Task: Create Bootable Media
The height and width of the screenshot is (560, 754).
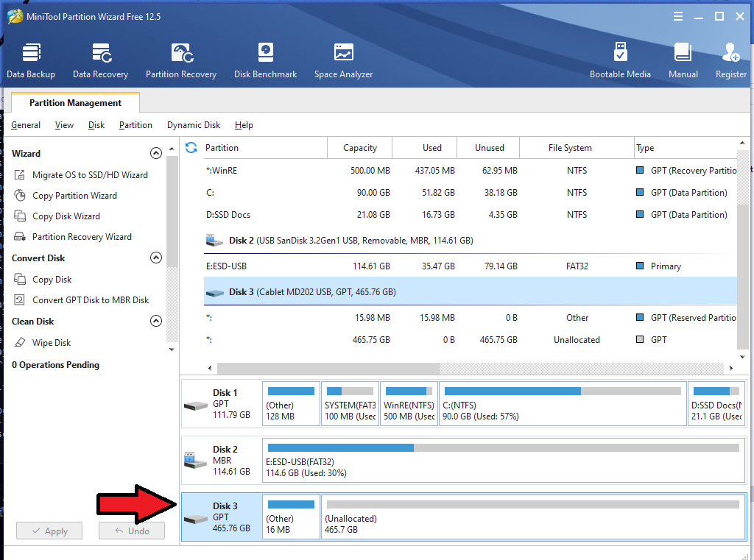Action: pyautogui.click(x=620, y=60)
